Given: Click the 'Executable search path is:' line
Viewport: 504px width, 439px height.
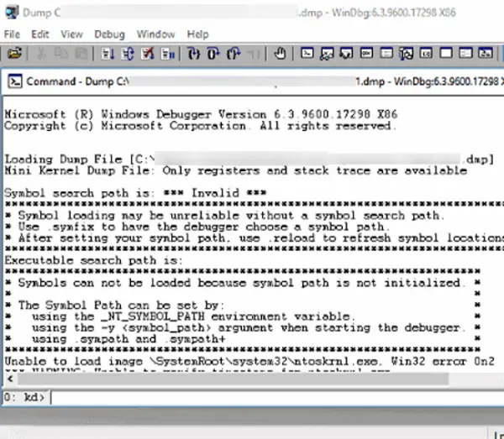Looking at the screenshot, I should 93,260.
